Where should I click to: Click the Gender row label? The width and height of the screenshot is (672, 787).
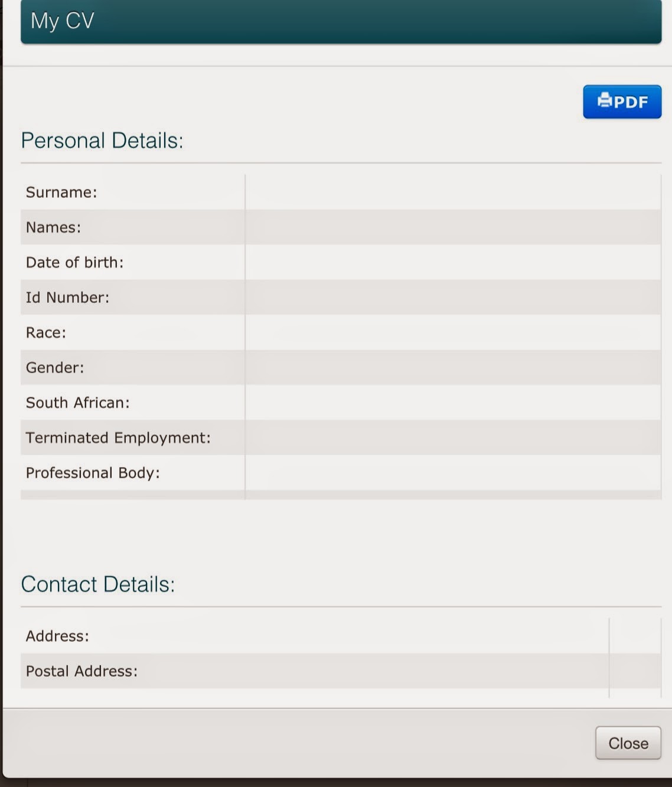pos(55,367)
